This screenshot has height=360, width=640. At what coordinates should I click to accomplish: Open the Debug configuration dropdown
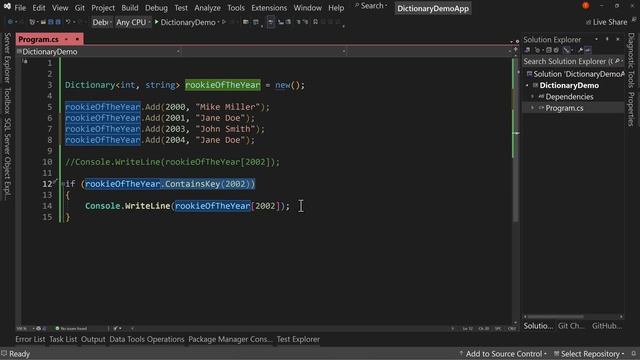(102, 22)
